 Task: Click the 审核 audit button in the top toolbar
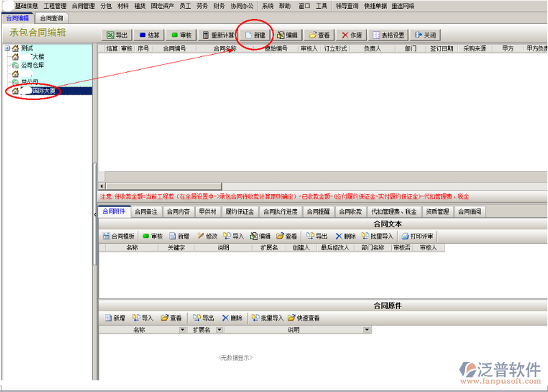click(x=182, y=35)
